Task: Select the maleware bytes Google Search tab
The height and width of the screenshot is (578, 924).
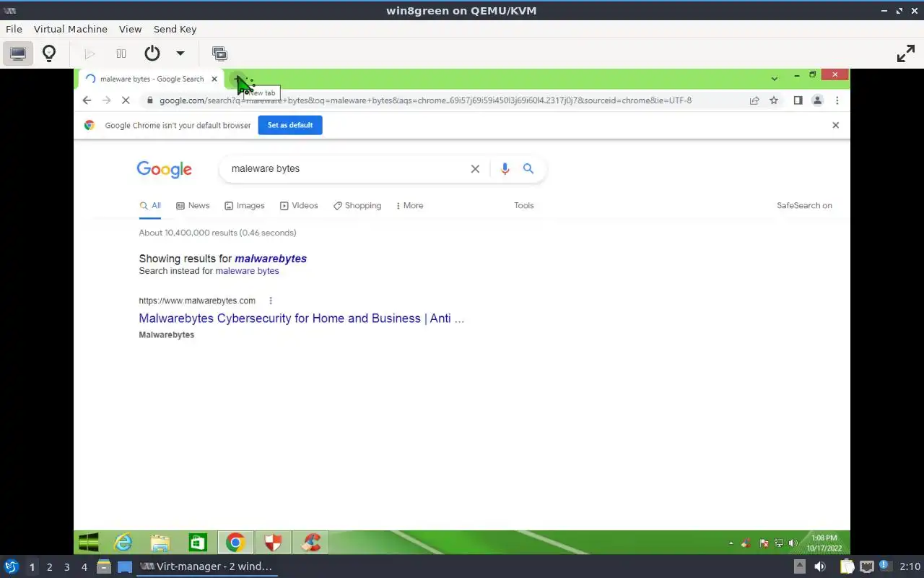Action: tap(152, 79)
